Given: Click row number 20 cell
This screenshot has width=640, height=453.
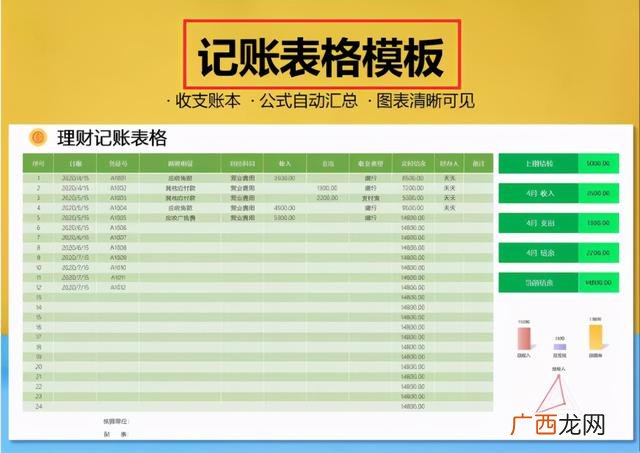Looking at the screenshot, I should click(38, 367).
